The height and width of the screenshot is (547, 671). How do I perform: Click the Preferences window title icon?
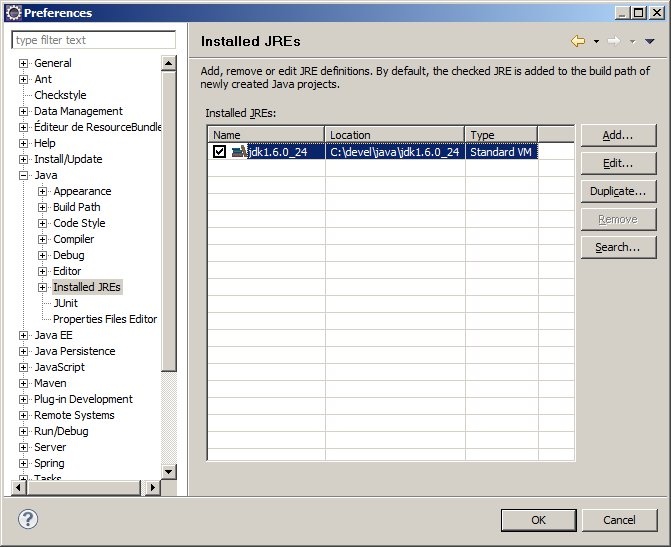point(12,12)
